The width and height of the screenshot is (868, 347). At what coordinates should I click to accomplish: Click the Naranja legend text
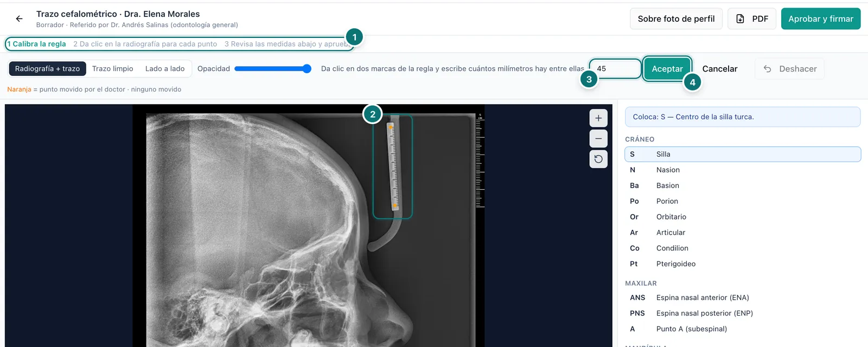[x=19, y=89]
